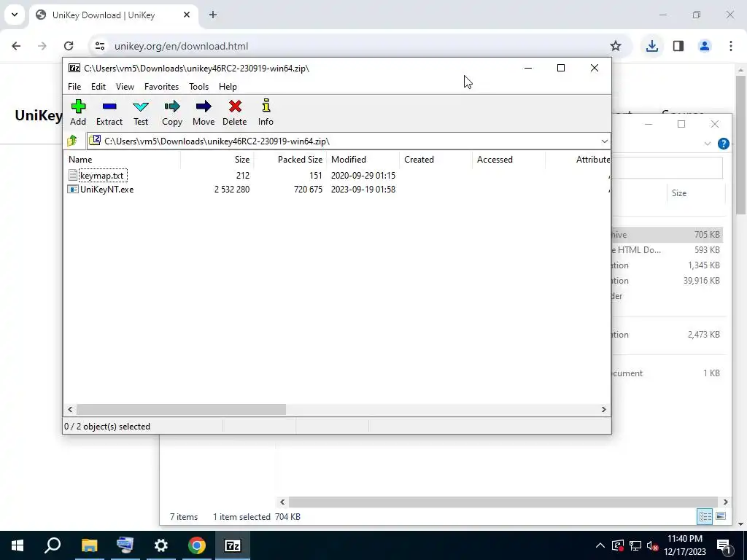Toggle the Chrome side panel
747x560 pixels.
point(678,46)
